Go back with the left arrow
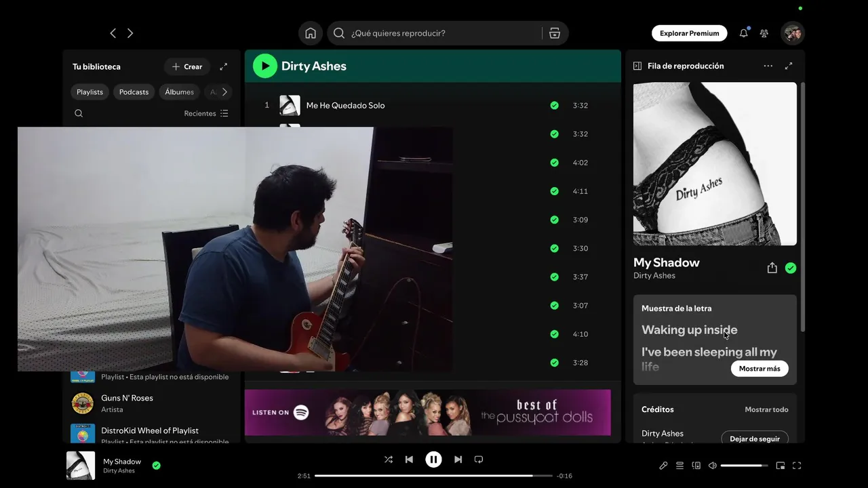This screenshot has width=868, height=488. 113,33
